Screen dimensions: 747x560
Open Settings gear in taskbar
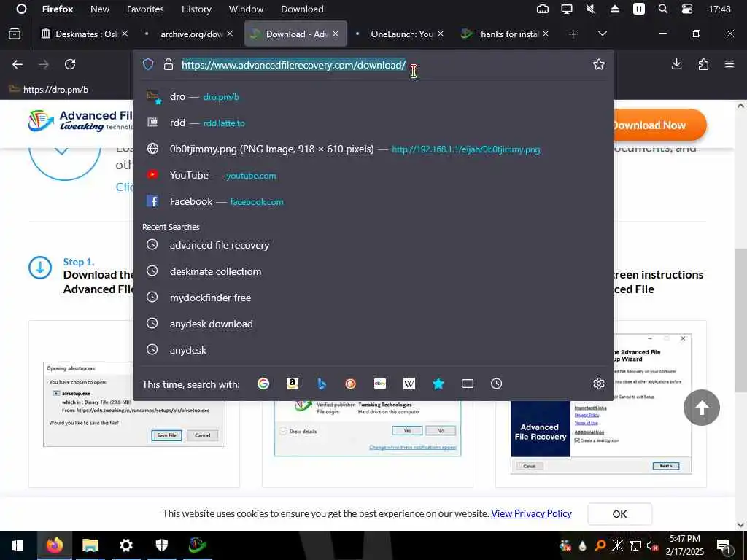click(125, 545)
